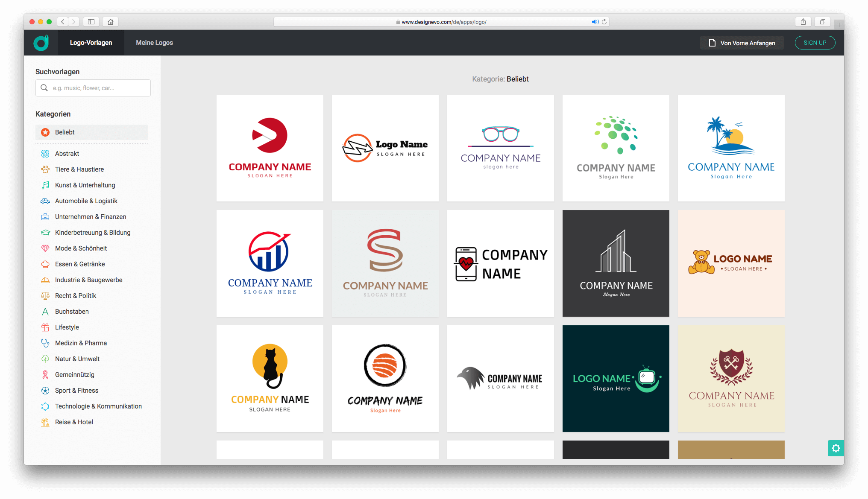The height and width of the screenshot is (499, 868).
Task: Select the Recht & Politik scales icon
Action: click(x=45, y=296)
